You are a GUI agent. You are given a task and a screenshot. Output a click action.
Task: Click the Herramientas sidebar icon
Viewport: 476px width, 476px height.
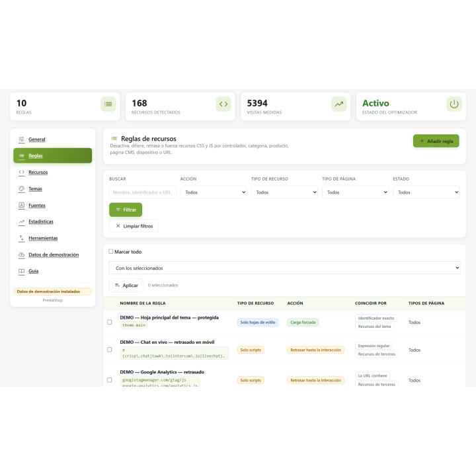coord(22,238)
